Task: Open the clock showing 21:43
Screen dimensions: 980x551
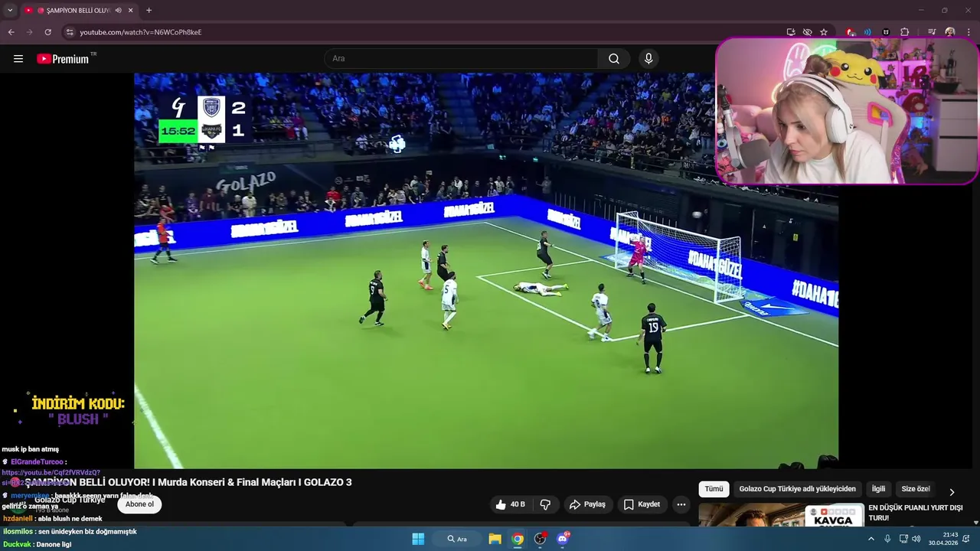Action: point(943,539)
